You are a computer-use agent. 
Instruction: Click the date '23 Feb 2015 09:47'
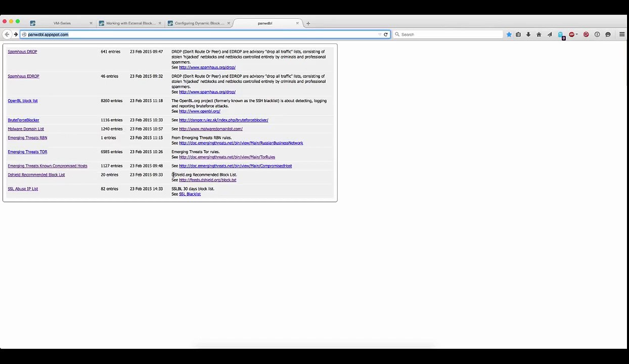click(146, 52)
